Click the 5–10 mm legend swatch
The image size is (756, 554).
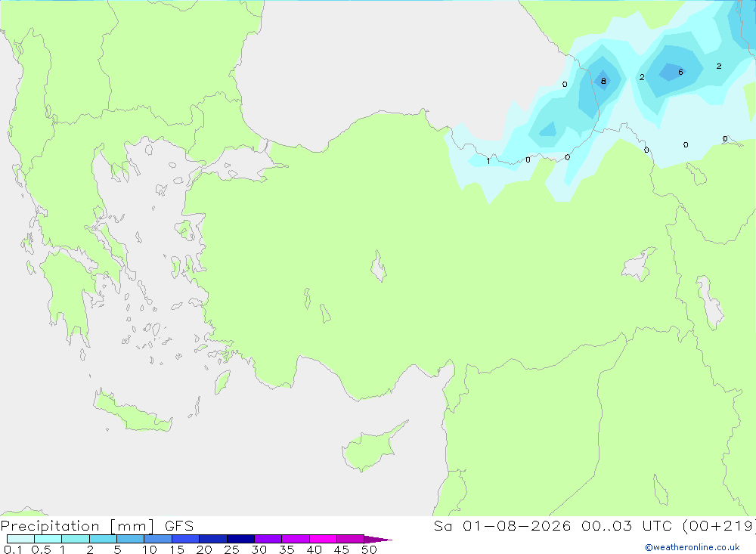[x=131, y=539]
